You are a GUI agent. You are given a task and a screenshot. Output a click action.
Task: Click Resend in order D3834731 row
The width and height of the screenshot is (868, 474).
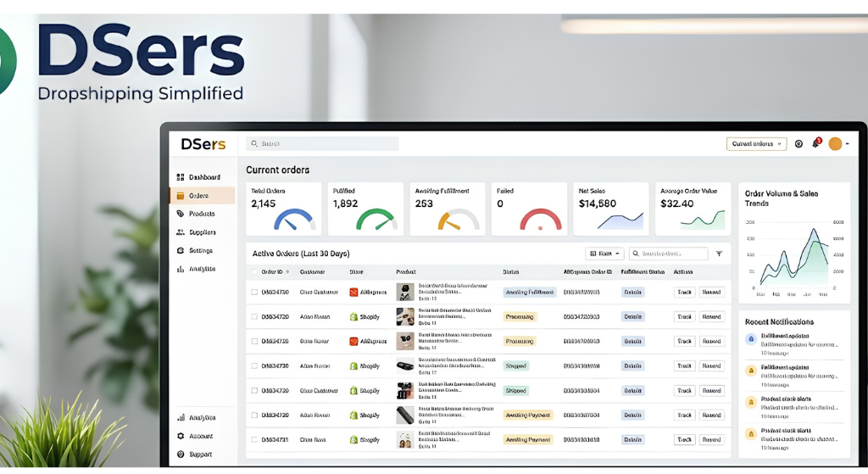tap(712, 440)
